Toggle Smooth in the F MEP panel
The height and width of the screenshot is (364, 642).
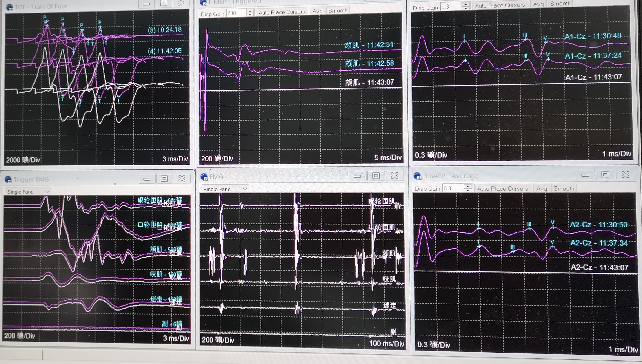(x=338, y=11)
